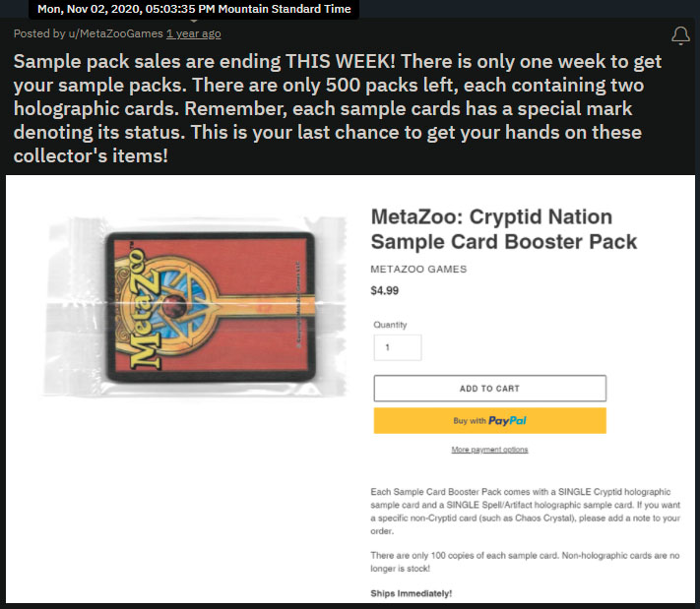This screenshot has height=609, width=700.
Task: Click the METAZOO GAMES vendor name
Action: [x=418, y=270]
